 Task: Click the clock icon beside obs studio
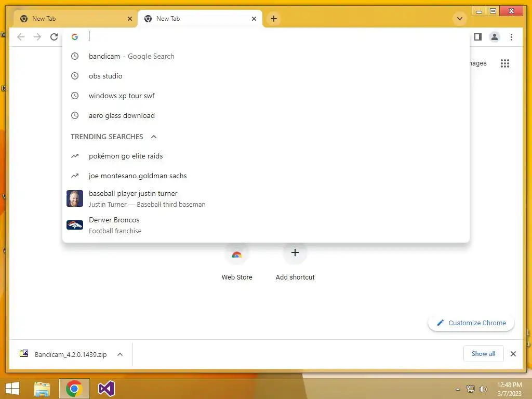(x=75, y=76)
